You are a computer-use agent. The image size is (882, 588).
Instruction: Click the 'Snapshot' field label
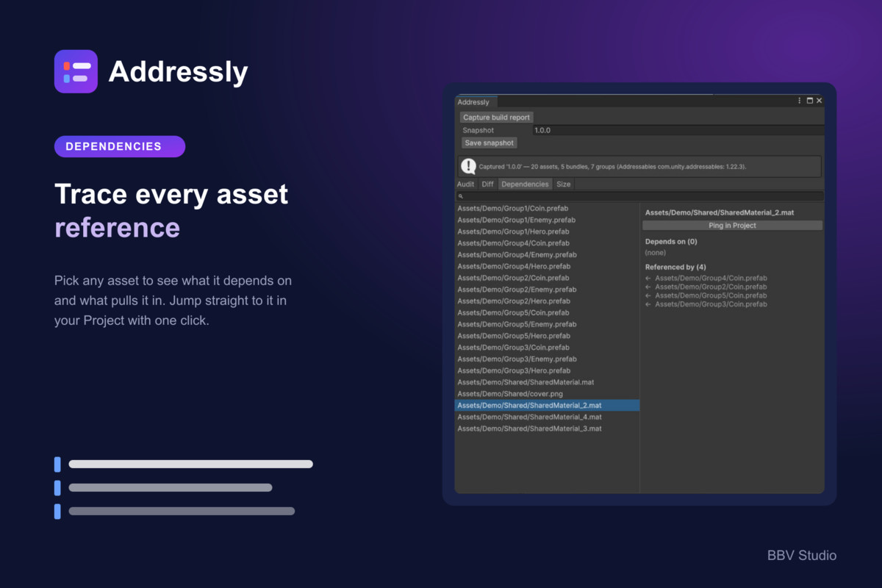(x=478, y=130)
